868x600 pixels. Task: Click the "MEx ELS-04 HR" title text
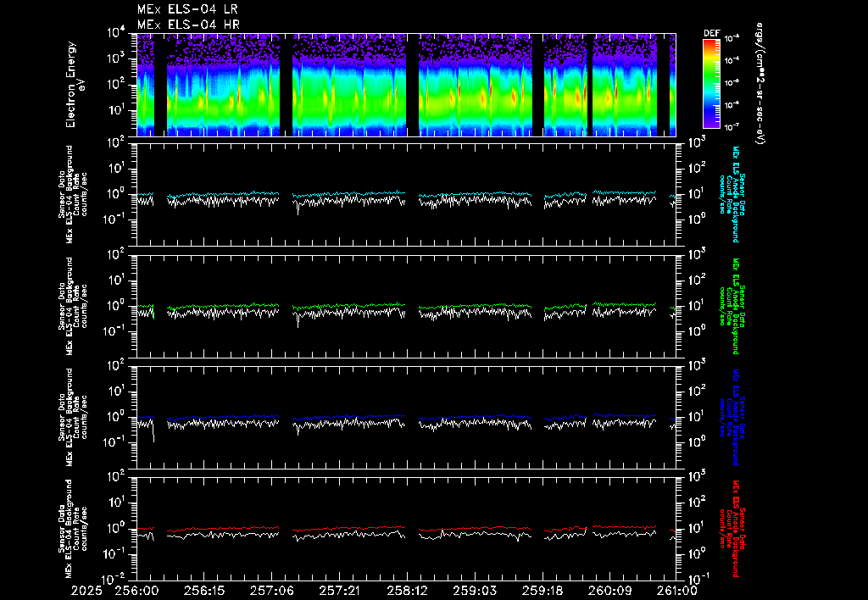coord(188,25)
